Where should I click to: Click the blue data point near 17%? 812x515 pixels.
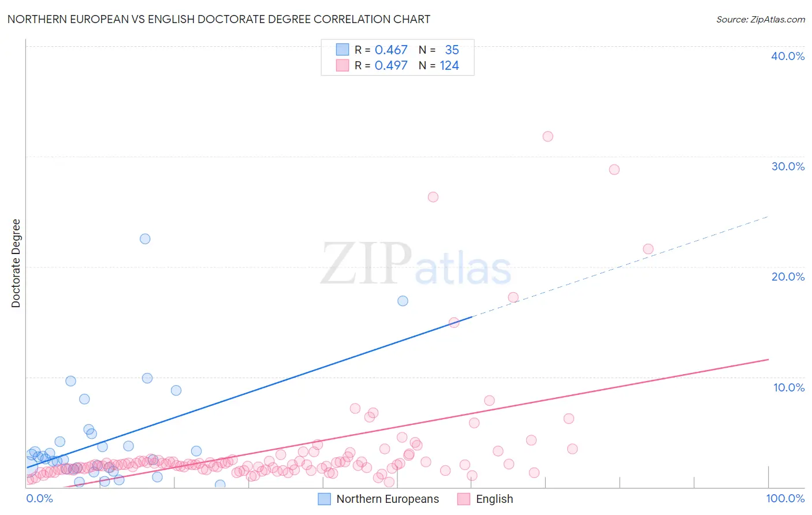(x=403, y=301)
